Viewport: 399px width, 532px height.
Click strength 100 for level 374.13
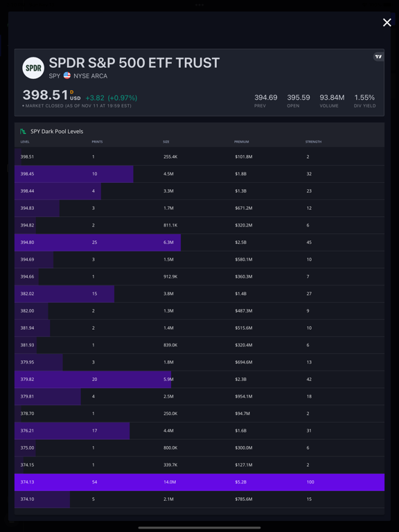310,482
